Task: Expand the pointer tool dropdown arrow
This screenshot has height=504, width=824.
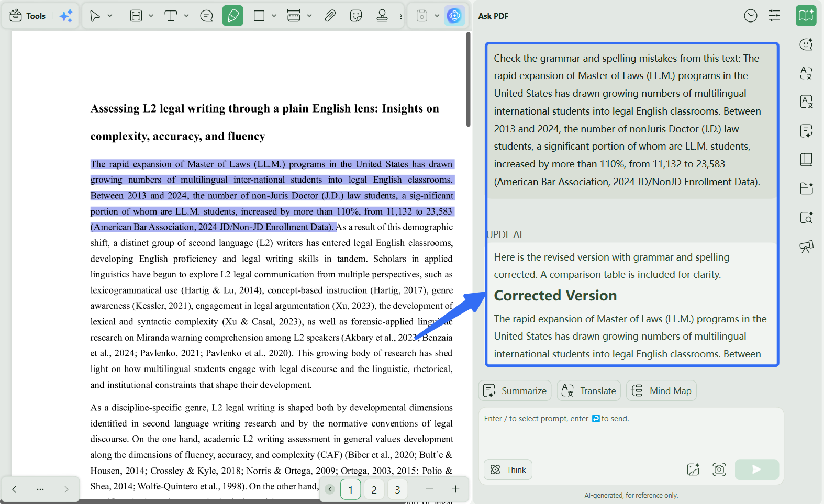Action: 110,16
